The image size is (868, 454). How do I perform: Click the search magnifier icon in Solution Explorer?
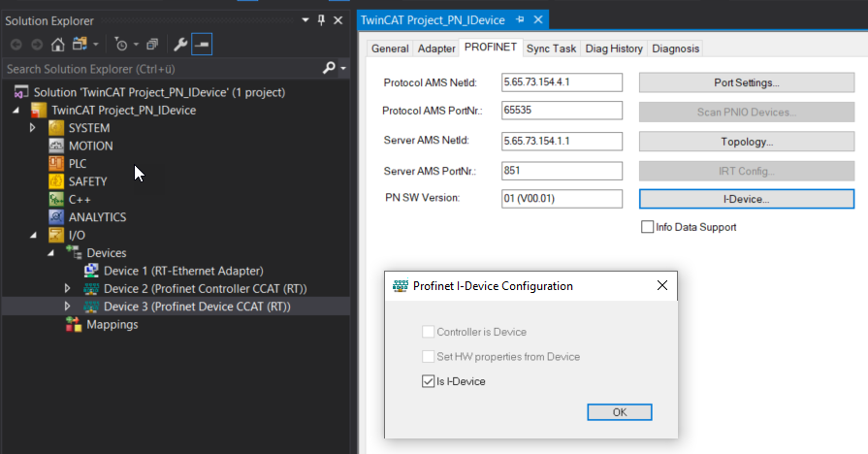pos(329,68)
